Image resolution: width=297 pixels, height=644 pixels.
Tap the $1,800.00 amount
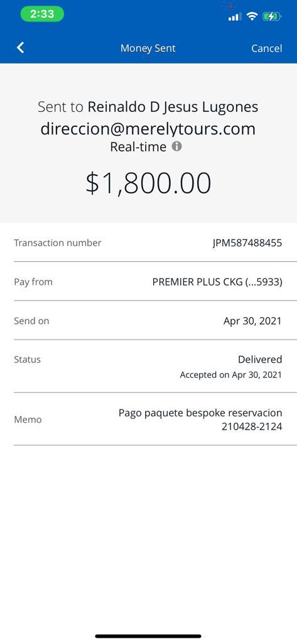coord(148,183)
